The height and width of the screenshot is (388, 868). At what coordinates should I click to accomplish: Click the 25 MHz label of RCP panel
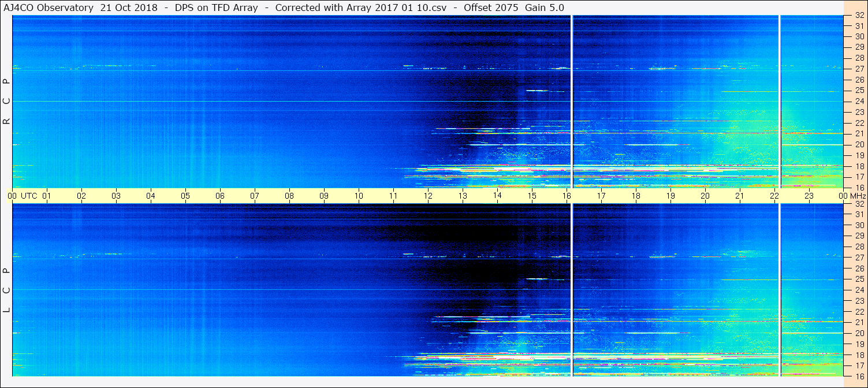(859, 91)
